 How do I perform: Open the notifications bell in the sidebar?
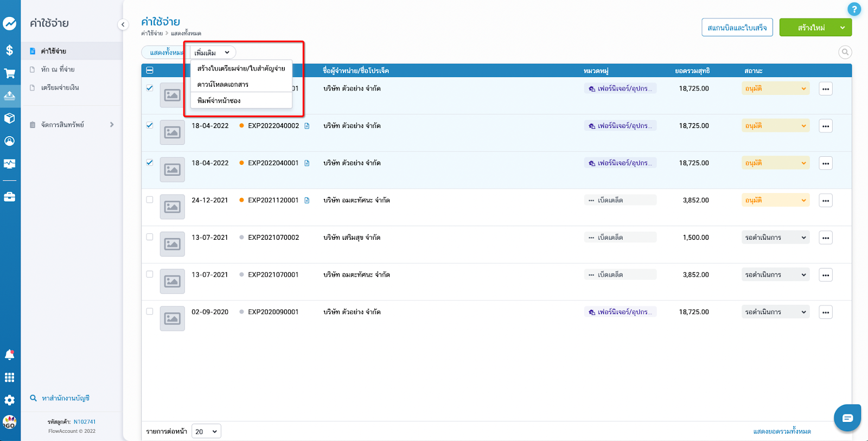click(10, 355)
